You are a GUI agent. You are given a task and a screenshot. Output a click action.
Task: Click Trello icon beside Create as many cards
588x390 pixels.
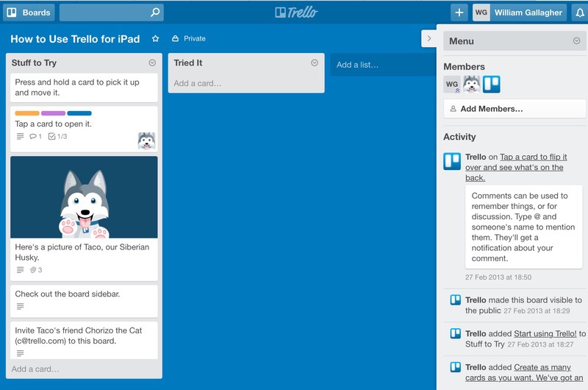[455, 366]
